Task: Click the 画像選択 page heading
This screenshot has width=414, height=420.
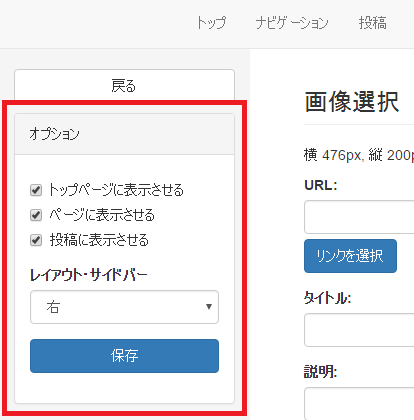Action: coord(352,102)
